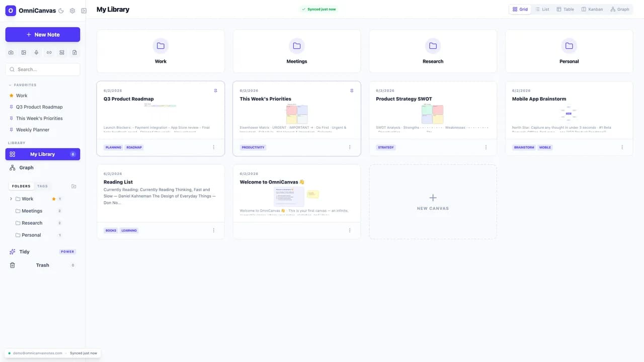Screen dimensions: 644x362
Task: Select My Library in sidebar
Action: point(43,154)
